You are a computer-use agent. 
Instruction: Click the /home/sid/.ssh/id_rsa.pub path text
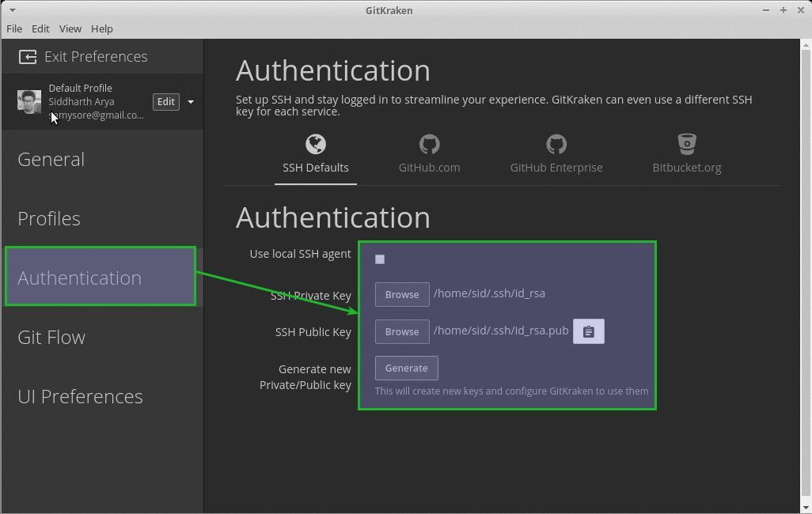click(501, 331)
